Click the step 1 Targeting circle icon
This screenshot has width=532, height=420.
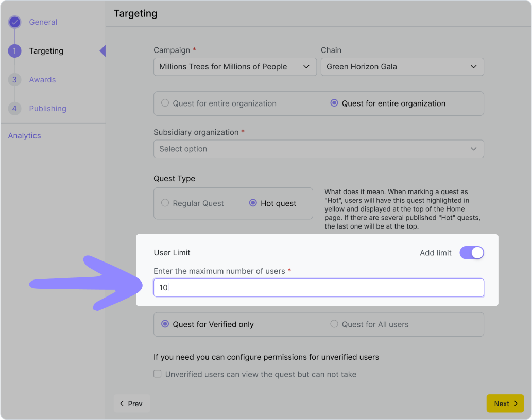tap(14, 51)
